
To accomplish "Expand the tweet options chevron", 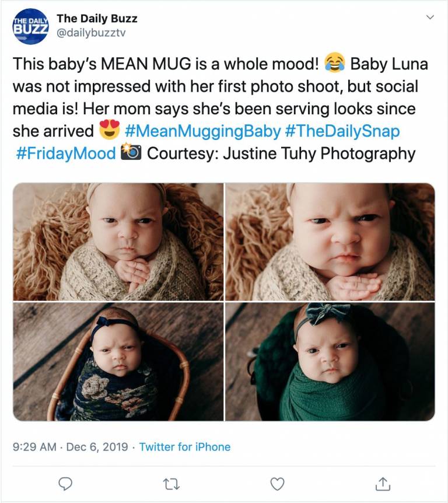I will click(430, 18).
